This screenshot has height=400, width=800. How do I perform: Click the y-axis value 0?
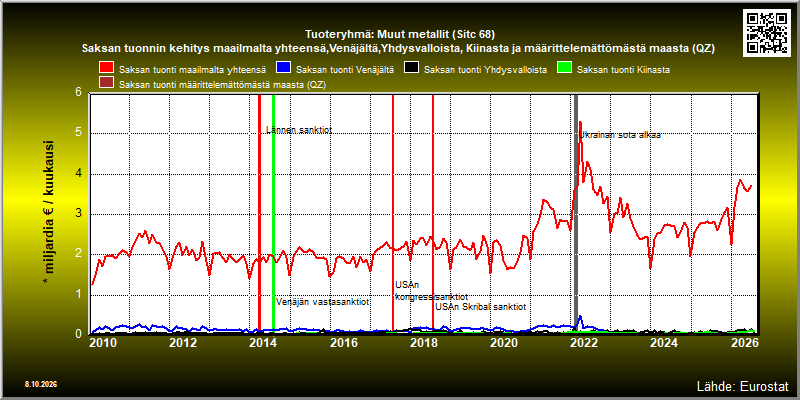point(79,333)
